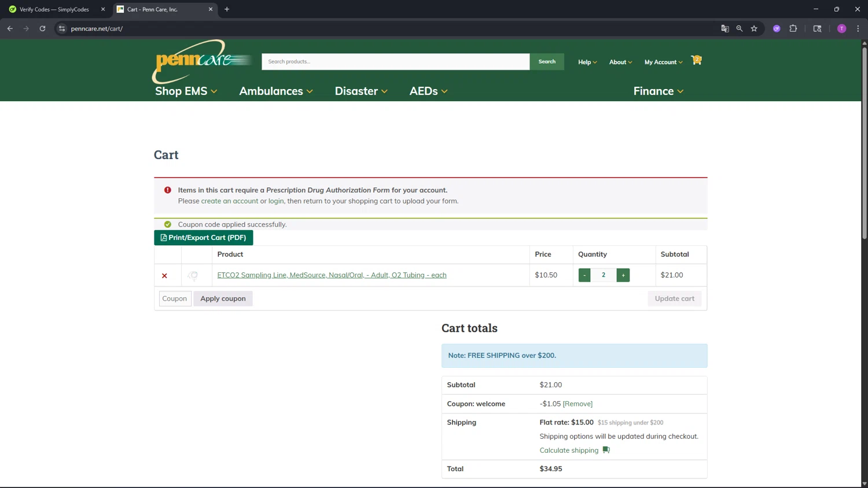Increase quantity with the plus button
This screenshot has height=488, width=868.
(623, 275)
